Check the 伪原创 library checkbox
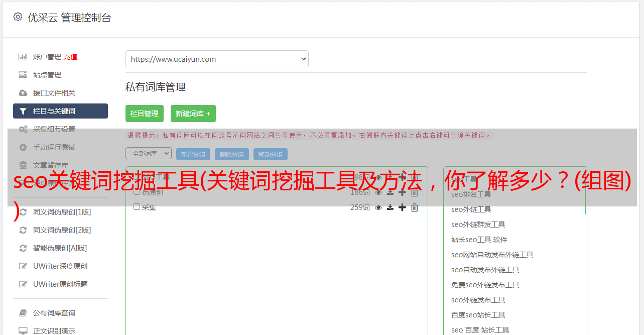 [x=137, y=192]
